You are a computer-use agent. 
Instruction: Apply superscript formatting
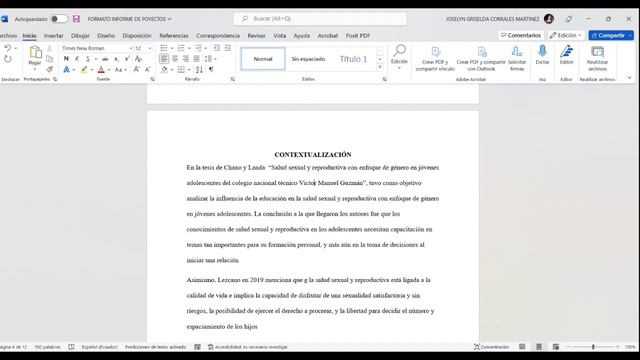click(127, 59)
